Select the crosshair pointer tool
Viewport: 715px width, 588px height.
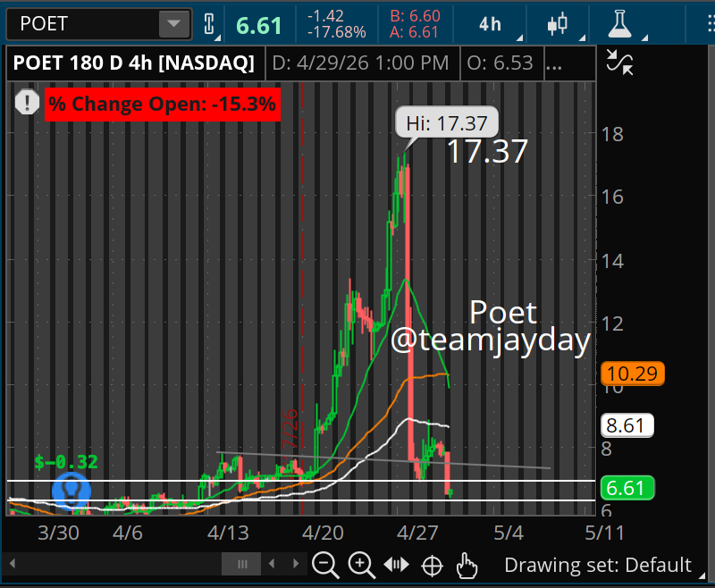coord(432,567)
